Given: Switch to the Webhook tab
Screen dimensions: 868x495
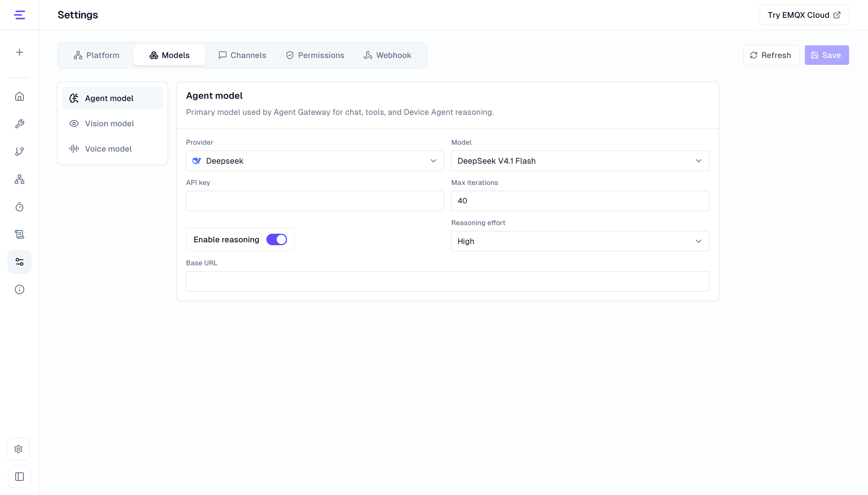Looking at the screenshot, I should 387,55.
